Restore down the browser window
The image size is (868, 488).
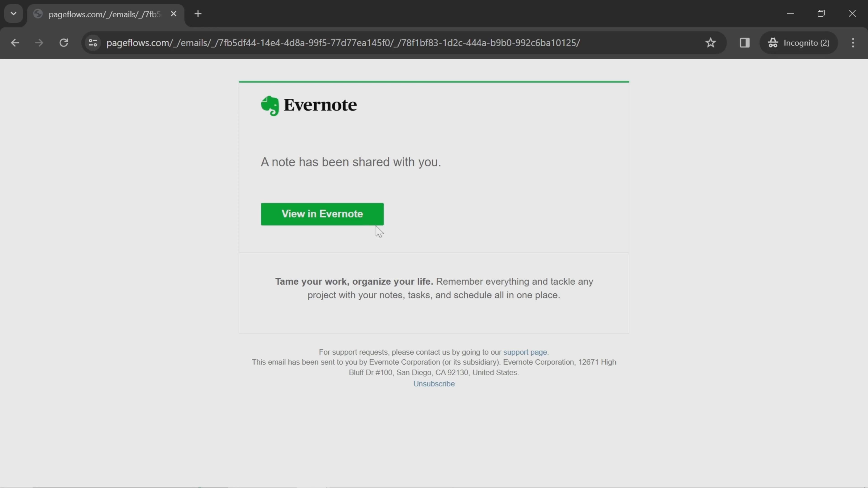(821, 14)
